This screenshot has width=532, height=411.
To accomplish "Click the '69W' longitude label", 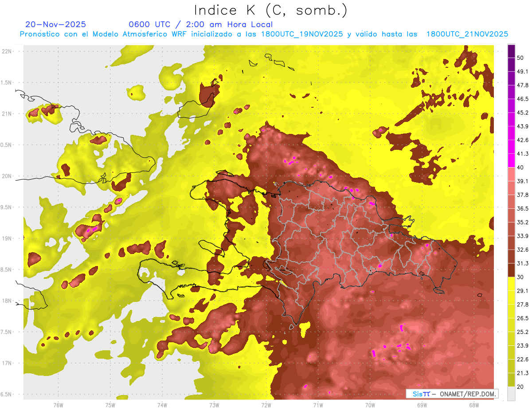I will click(422, 405).
